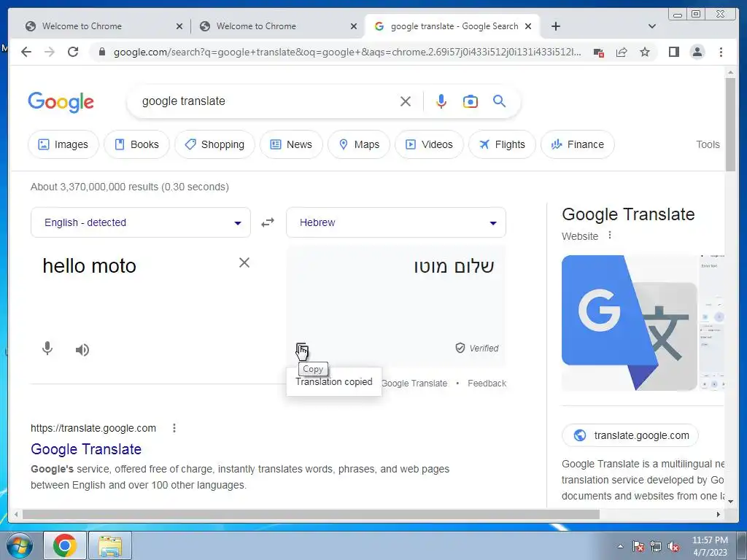Open Chrome's side panel

[673, 52]
